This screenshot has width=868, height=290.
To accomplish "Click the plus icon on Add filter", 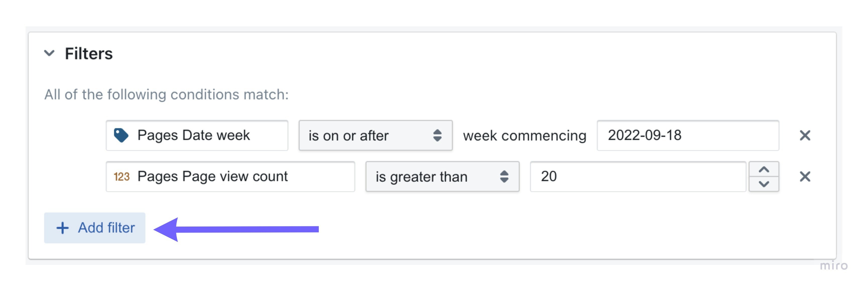I will (x=63, y=228).
